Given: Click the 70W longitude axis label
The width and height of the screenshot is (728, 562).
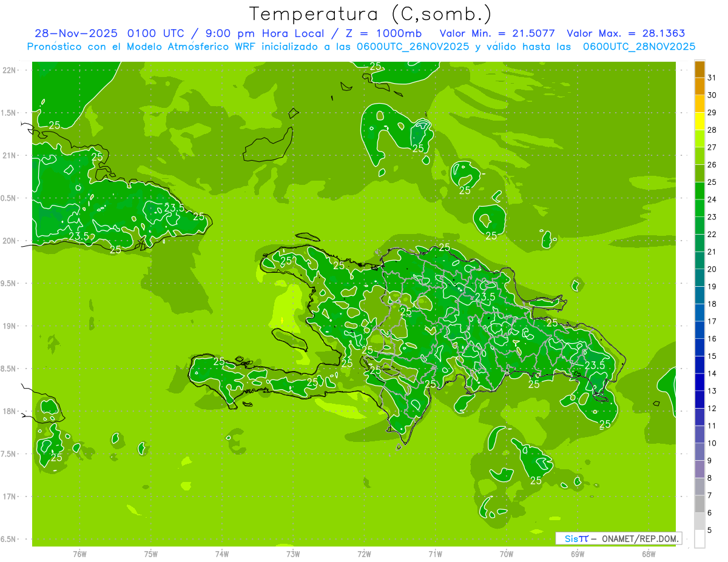Looking at the screenshot, I should [x=507, y=554].
